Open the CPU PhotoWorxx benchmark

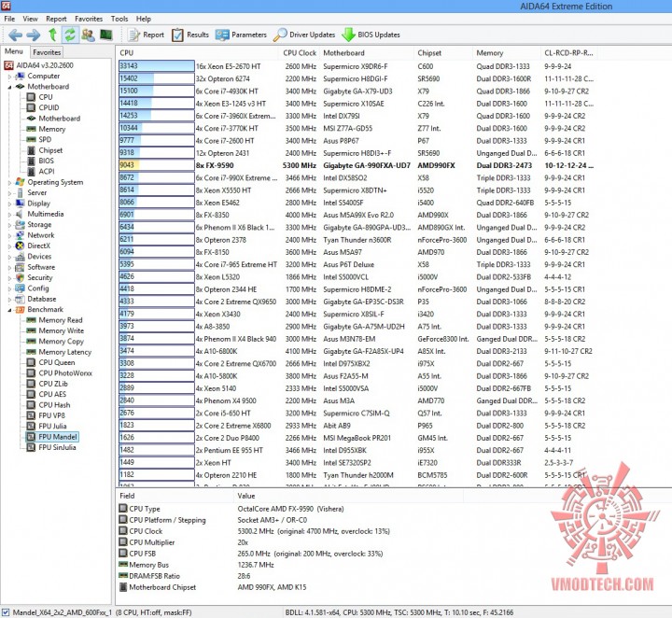(65, 373)
